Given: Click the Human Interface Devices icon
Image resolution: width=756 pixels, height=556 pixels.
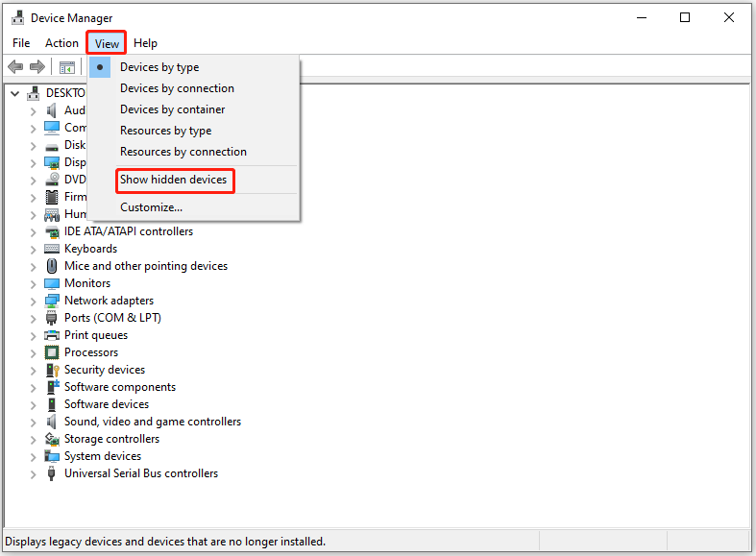Looking at the screenshot, I should coord(52,214).
